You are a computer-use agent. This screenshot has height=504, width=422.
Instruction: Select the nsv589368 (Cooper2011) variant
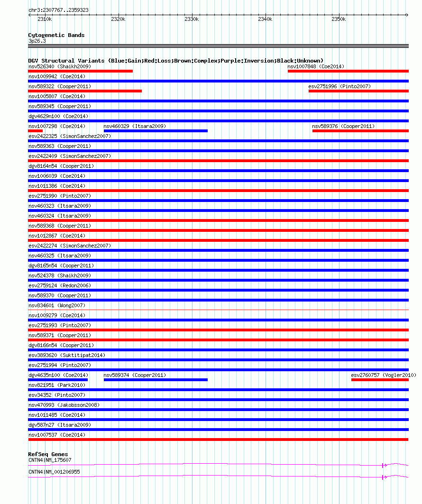click(60, 226)
